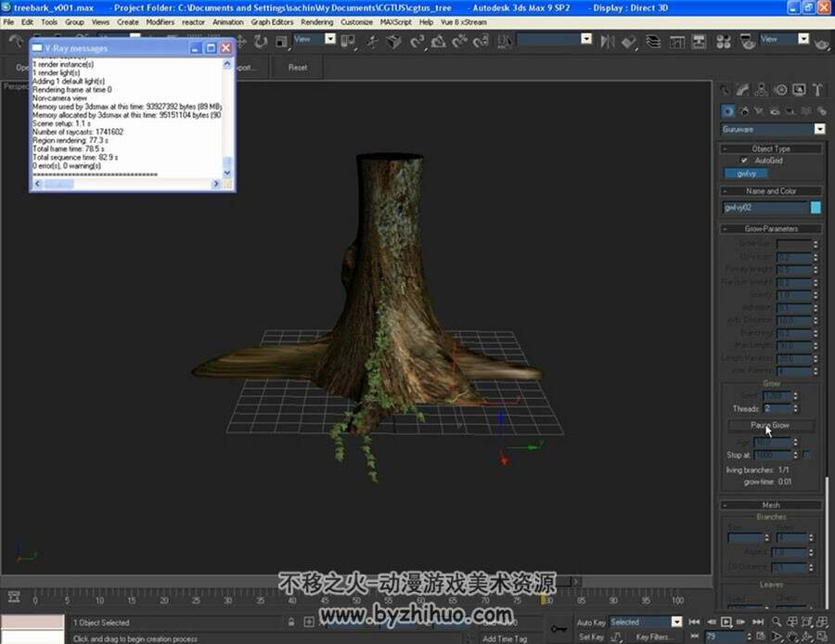Viewport: 835px width, 644px height.
Task: Toggle the Spinner Snap icon
Action: 481,42
